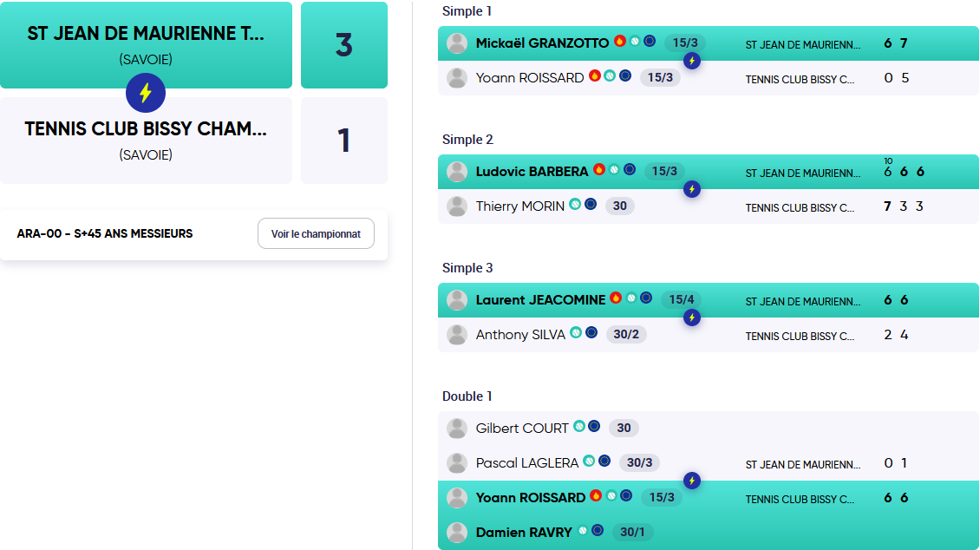Open Yoann ROISSARD's profile in Simple 1
Screen dimensions: 980x550
click(530, 77)
